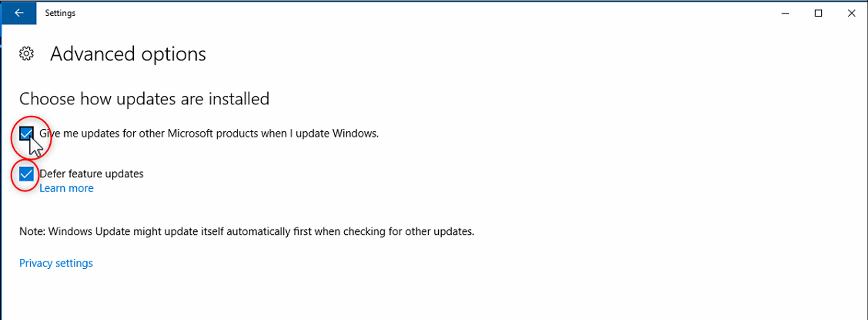Toggle the checkbox above the Learn more link
Screen dimensions: 868x320
click(26, 174)
